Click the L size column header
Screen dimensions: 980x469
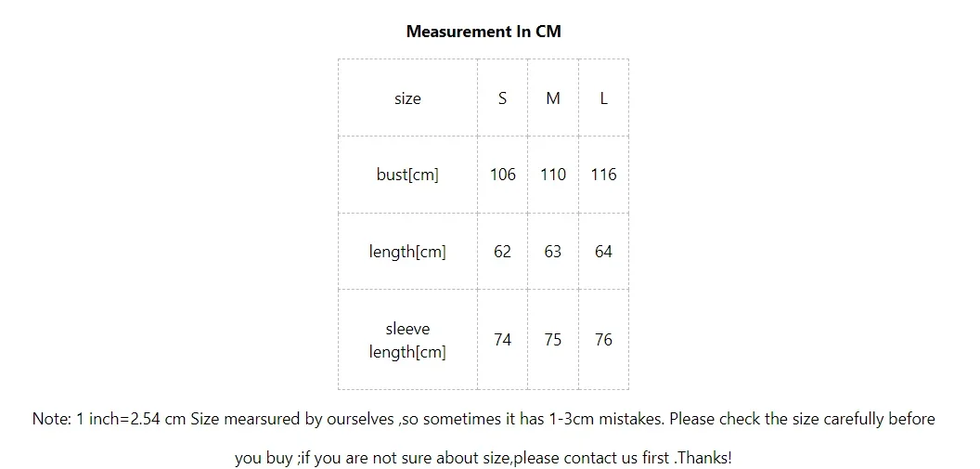[x=604, y=98]
